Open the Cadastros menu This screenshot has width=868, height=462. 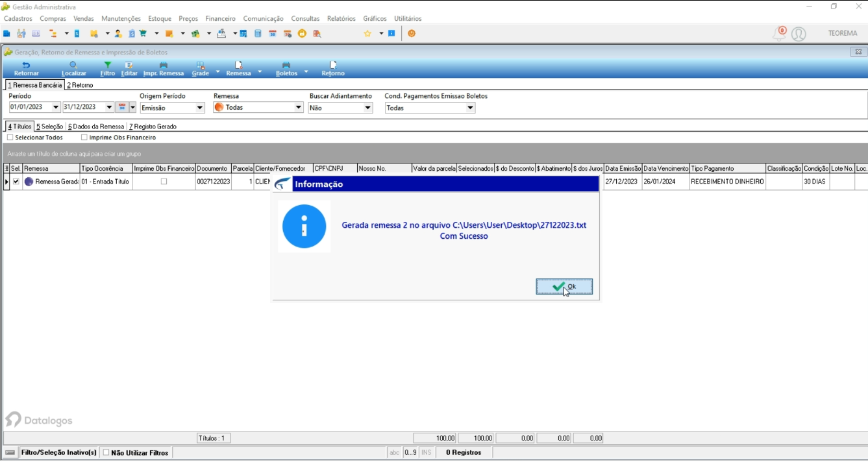click(18, 19)
